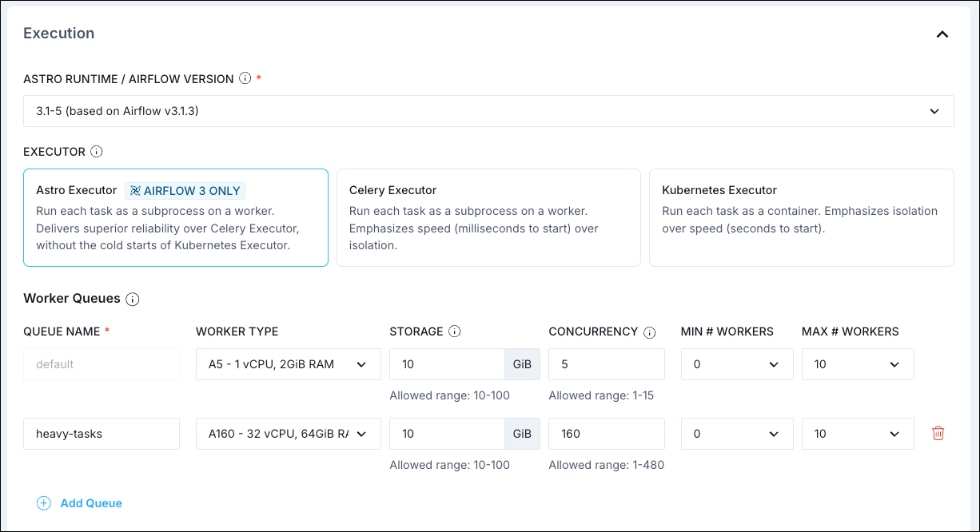Click the plus icon next to Add Queue
The width and height of the screenshot is (980, 532).
pyautogui.click(x=43, y=503)
